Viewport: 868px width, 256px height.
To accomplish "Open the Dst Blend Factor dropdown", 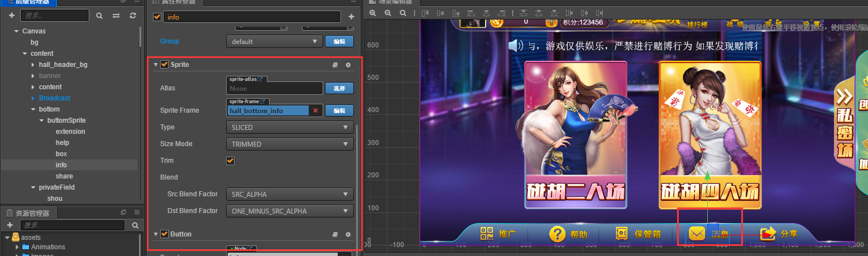I will pos(290,211).
